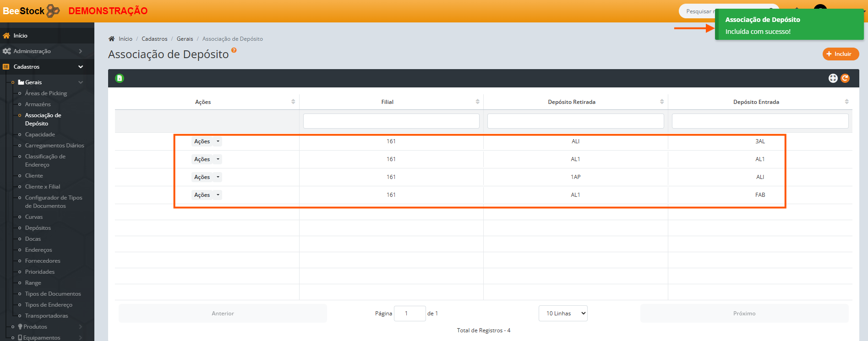Viewport: 868px width, 341px height.
Task: Click the page number input box
Action: [409, 314]
